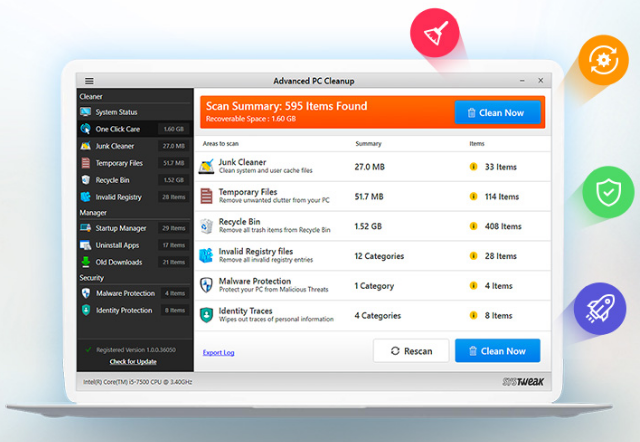This screenshot has height=442, width=640.
Task: Click the Scan Summary 595 Items Found heading
Action: coord(287,106)
